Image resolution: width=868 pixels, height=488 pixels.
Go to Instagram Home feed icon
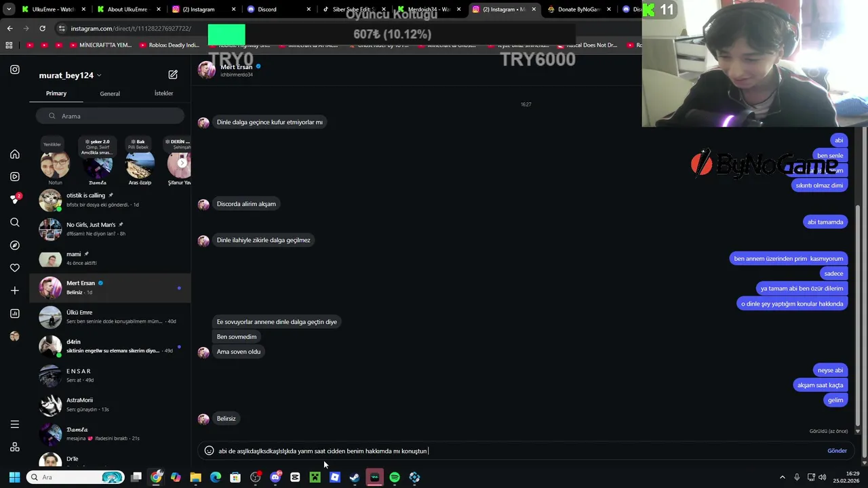(x=15, y=154)
